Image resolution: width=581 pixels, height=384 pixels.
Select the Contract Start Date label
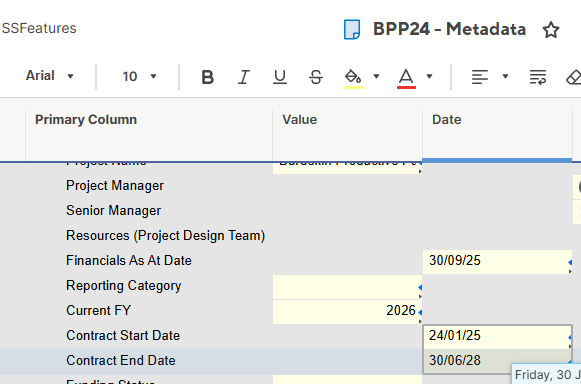(x=123, y=335)
